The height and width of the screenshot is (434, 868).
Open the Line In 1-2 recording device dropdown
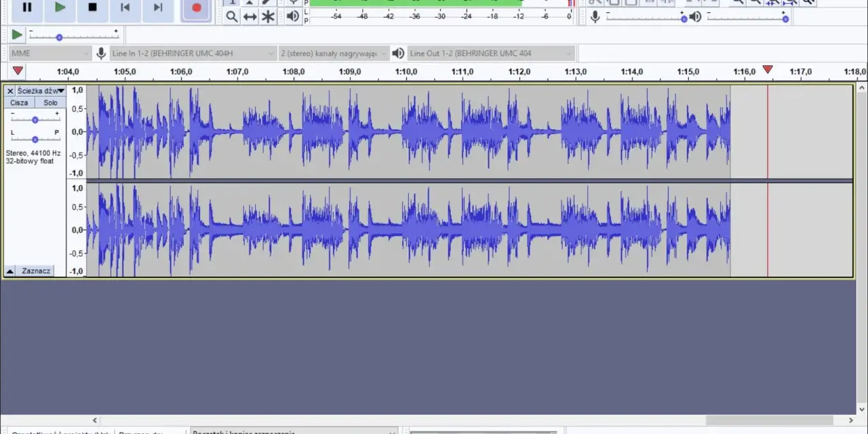193,53
